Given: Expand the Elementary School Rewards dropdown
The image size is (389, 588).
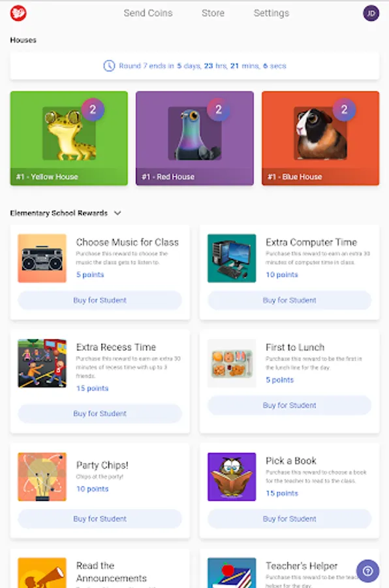Looking at the screenshot, I should pyautogui.click(x=117, y=213).
